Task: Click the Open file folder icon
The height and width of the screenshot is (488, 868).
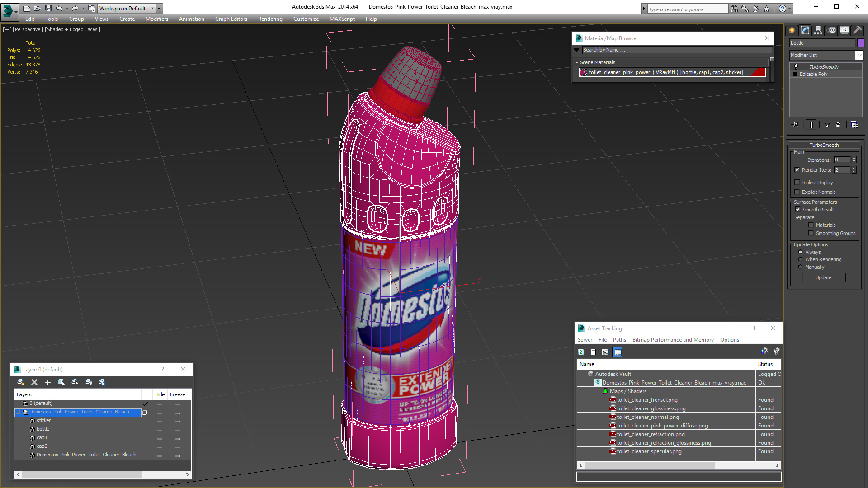Action: point(37,8)
